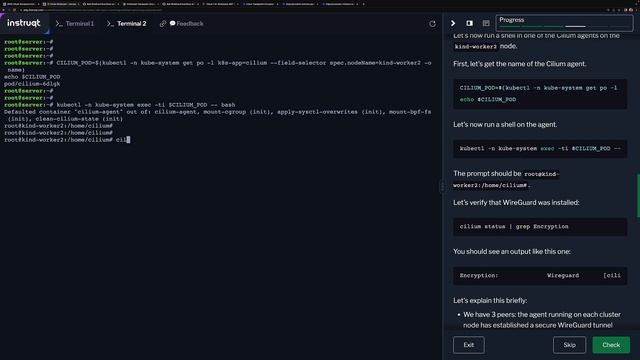Collapse the instructions panel with the chevron
Screen dimensions: 640x360
tap(453, 23)
